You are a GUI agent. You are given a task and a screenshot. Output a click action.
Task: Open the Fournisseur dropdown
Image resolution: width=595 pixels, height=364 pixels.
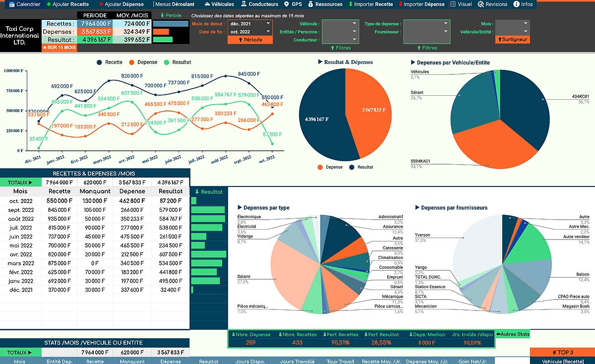coord(446,32)
